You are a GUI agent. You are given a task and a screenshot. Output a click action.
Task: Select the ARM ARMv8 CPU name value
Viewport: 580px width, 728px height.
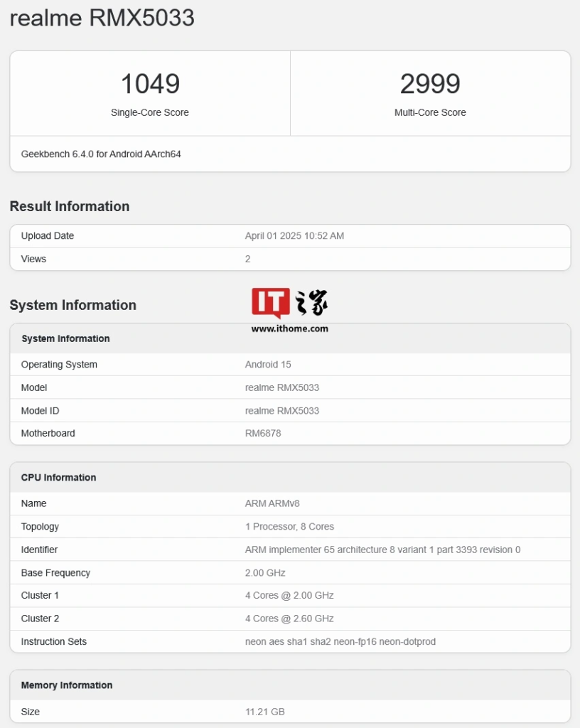(x=272, y=503)
